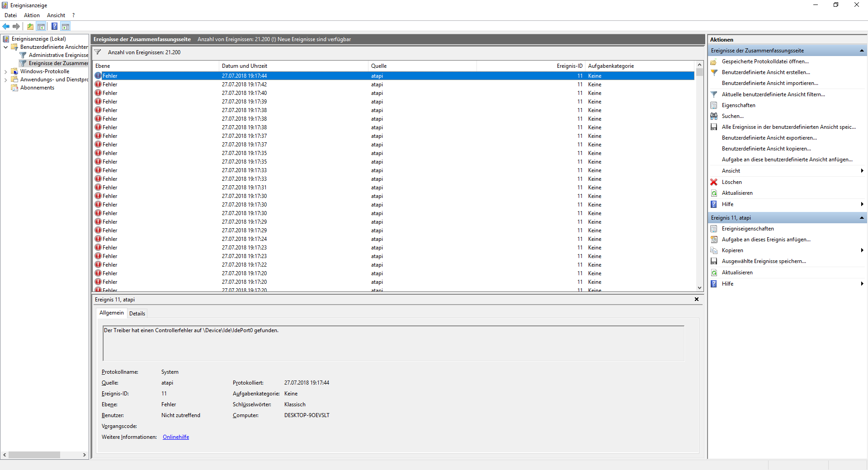Click Benutzerdefinierte Ansicht exportieren action

pyautogui.click(x=769, y=138)
